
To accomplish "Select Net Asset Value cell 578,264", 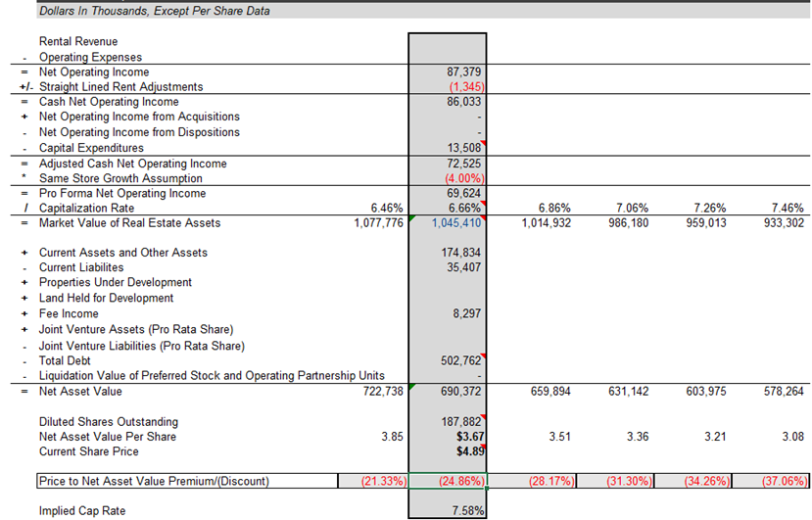I will 784,392.
